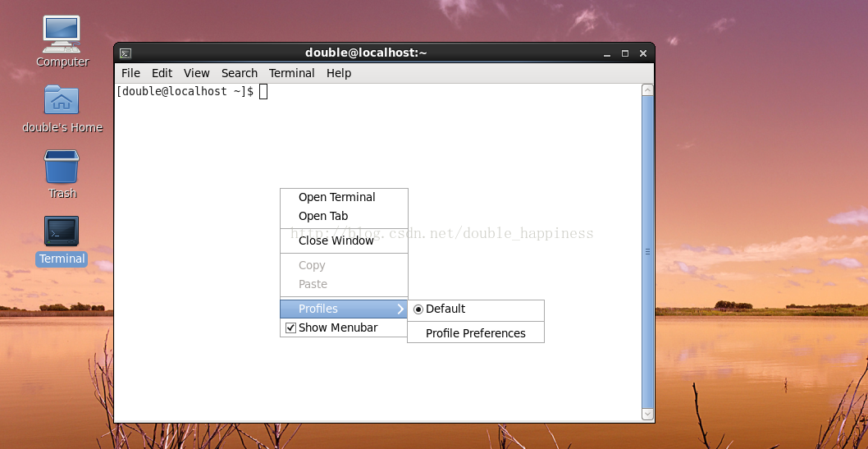Choose Open Tab from context menu
Image resolution: width=868 pixels, height=449 pixels.
(x=344, y=216)
